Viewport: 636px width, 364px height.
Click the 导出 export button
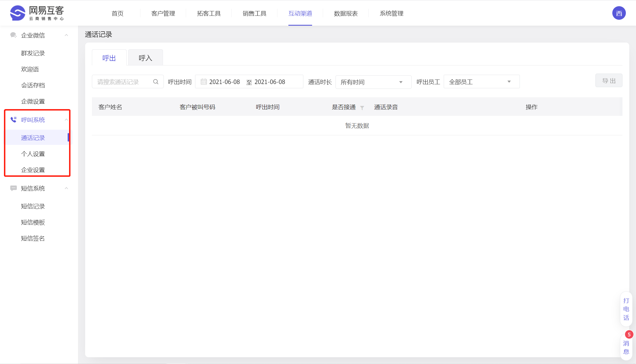pyautogui.click(x=609, y=81)
